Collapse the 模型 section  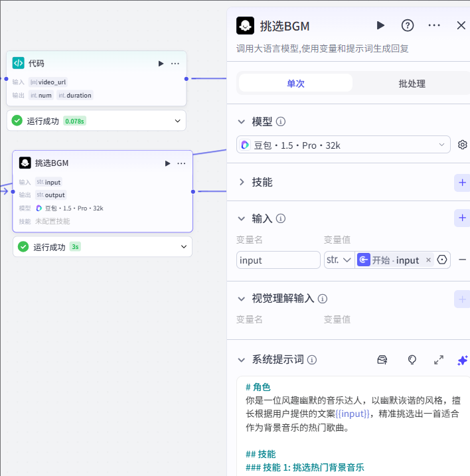click(242, 121)
